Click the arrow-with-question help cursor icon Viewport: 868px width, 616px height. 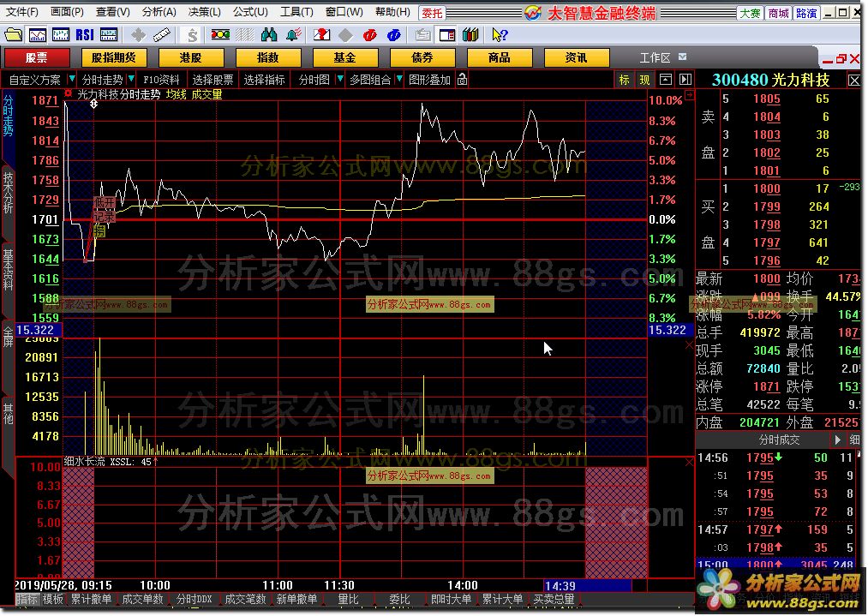[x=500, y=35]
